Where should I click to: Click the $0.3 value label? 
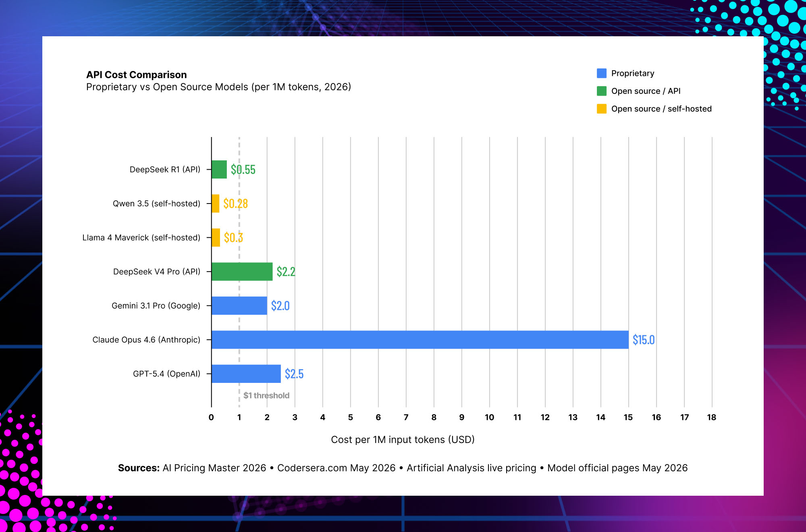pos(233,238)
